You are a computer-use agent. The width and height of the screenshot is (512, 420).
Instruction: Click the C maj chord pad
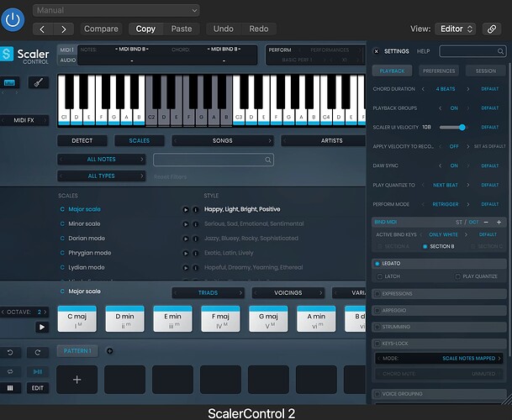(x=77, y=320)
